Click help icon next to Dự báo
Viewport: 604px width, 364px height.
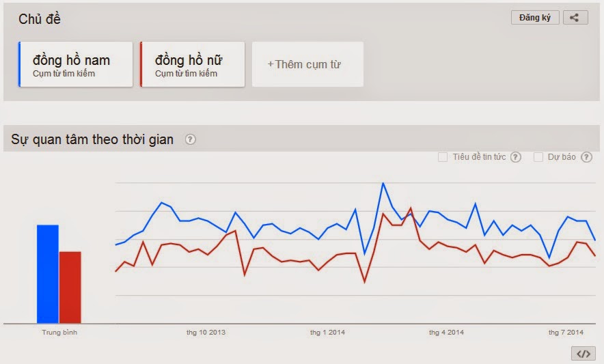point(586,157)
